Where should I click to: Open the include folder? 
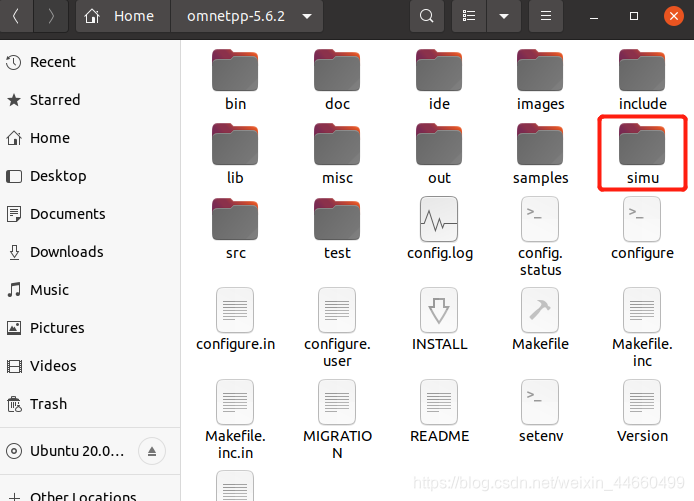[642, 80]
